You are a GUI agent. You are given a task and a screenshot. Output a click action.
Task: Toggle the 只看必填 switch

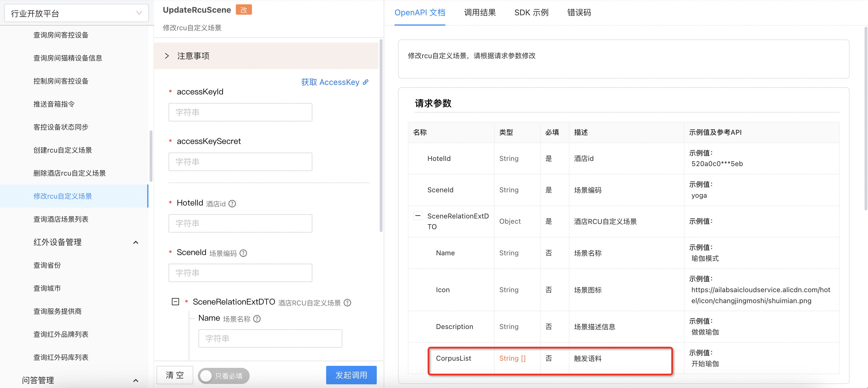coord(223,376)
